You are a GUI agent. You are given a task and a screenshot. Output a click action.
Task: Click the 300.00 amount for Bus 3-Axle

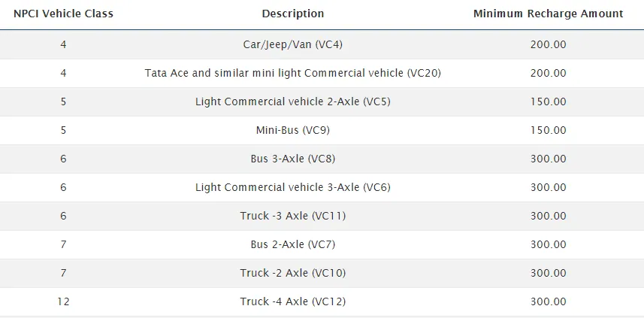point(548,159)
